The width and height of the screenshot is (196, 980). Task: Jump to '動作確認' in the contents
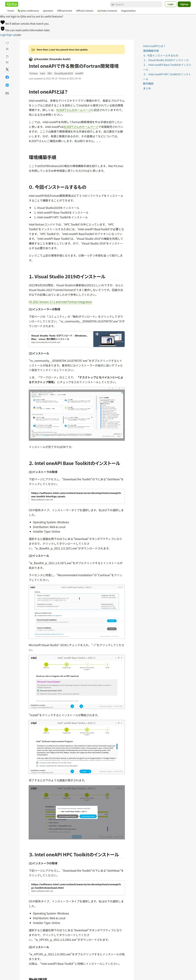tap(148, 84)
